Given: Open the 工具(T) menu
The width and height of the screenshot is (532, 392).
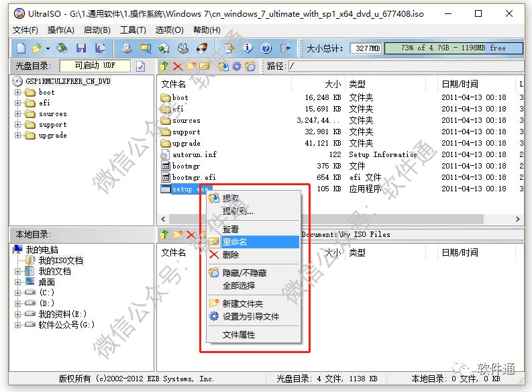Looking at the screenshot, I should tap(133, 30).
